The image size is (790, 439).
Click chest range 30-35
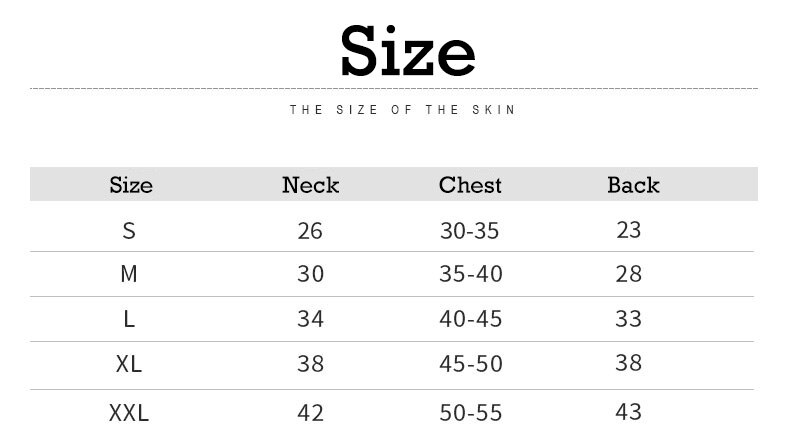(x=469, y=231)
